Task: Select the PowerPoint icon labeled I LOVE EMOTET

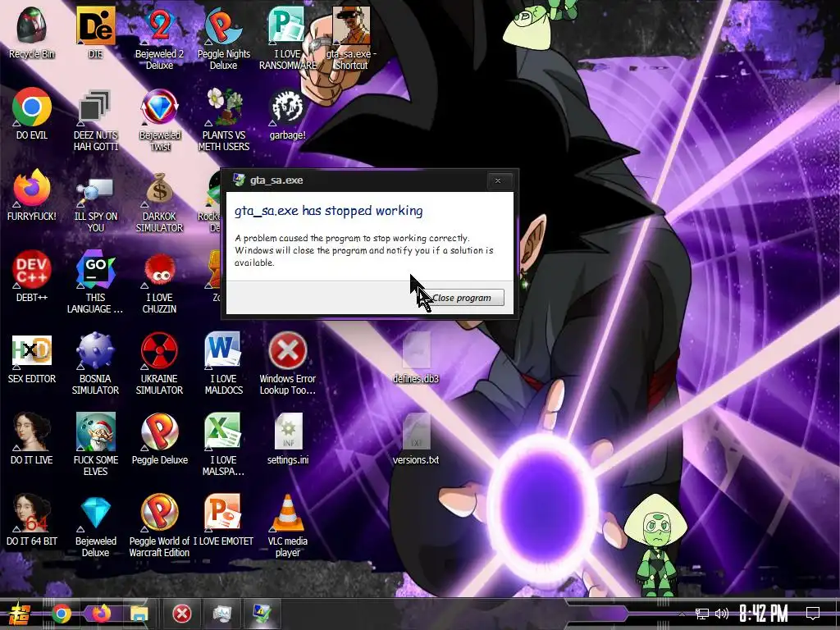Action: click(223, 514)
